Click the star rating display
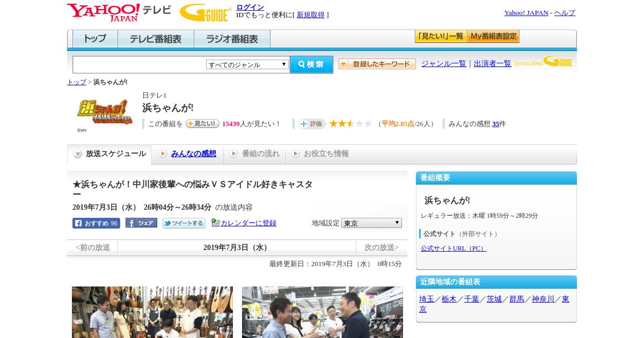This screenshot has height=338, width=644. (x=350, y=124)
